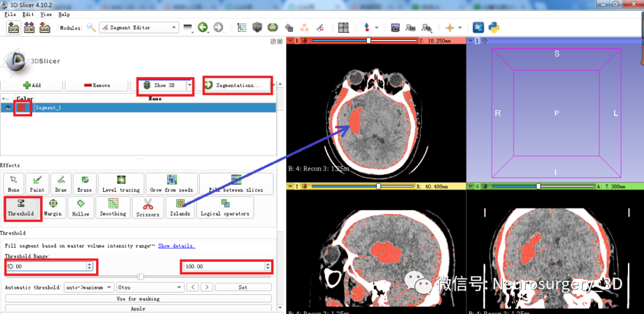Select the Draw effect
The width and height of the screenshot is (644, 314).
61,184
